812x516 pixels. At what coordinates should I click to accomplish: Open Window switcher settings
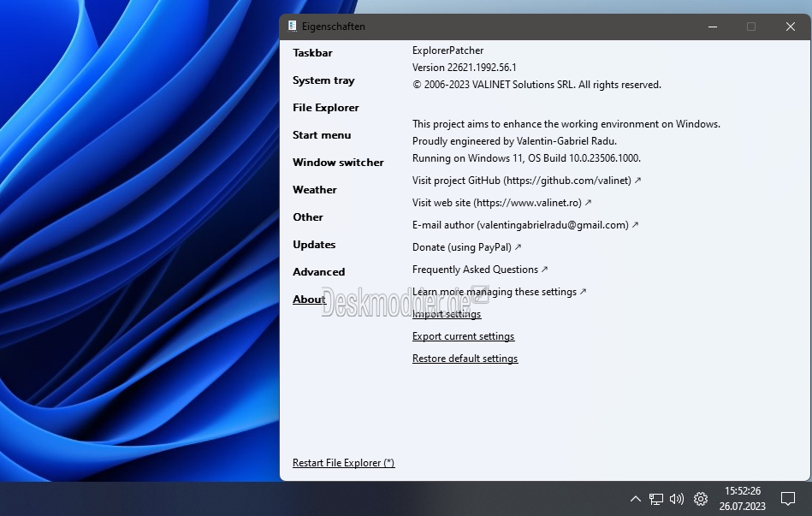(338, 163)
